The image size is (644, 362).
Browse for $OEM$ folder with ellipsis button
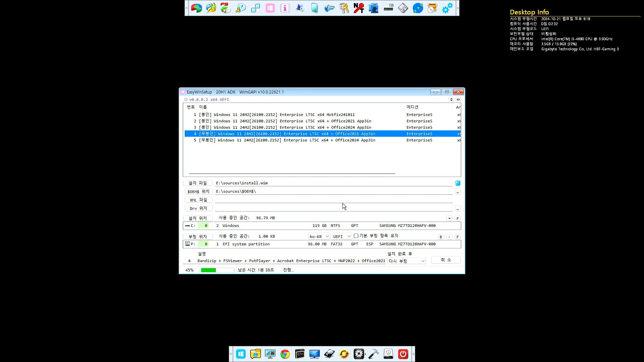(458, 192)
